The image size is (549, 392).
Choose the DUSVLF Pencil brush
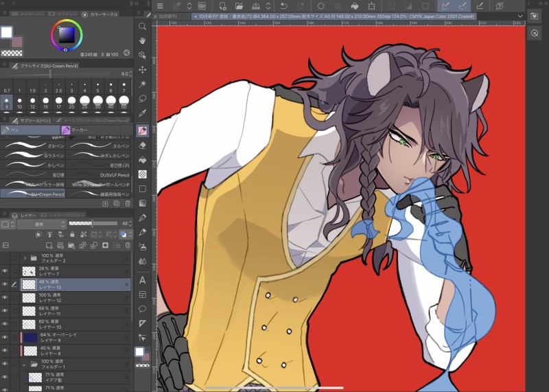[x=99, y=175]
